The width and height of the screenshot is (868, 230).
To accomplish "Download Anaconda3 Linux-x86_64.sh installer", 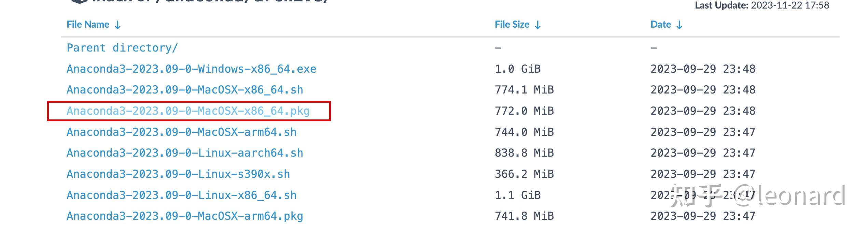I will 181,195.
